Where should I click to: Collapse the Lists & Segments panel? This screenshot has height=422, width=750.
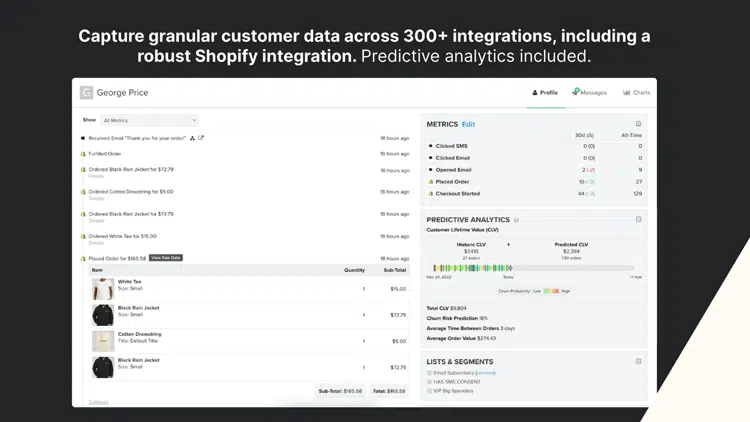(639, 361)
